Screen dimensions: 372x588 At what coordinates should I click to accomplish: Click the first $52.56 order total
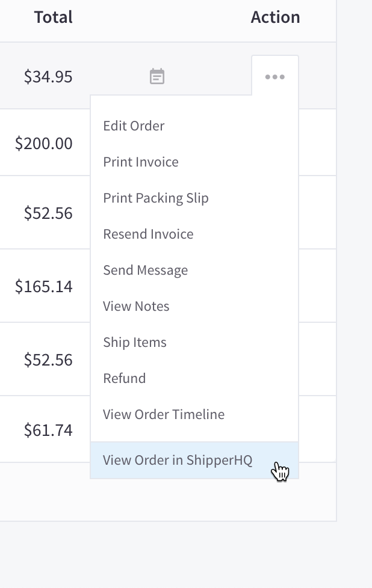coord(48,213)
